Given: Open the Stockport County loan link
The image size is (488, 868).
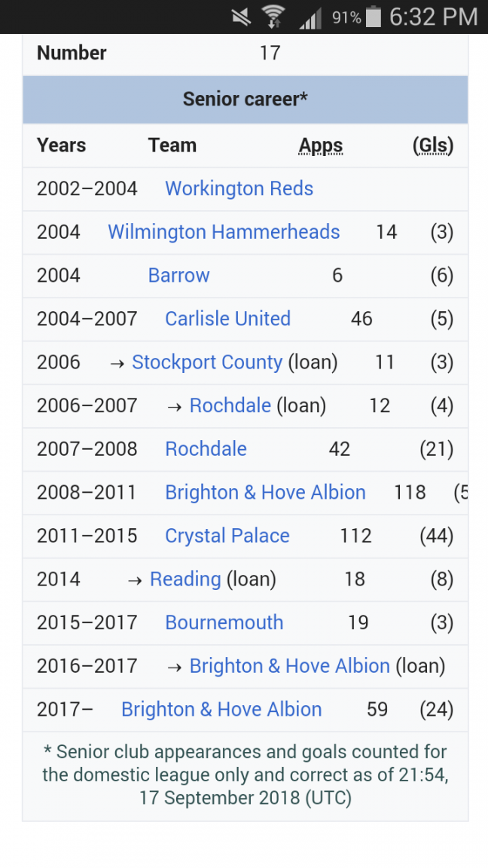Looking at the screenshot, I should (x=207, y=362).
